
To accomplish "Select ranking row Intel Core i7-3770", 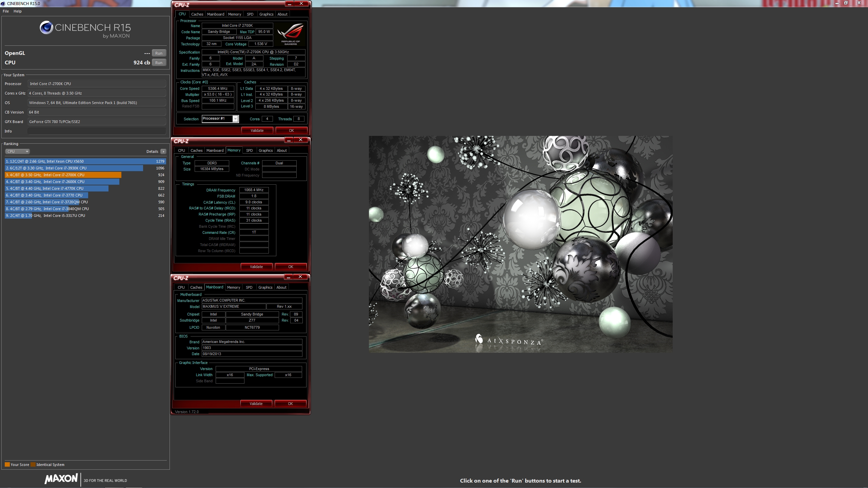I will [85, 195].
